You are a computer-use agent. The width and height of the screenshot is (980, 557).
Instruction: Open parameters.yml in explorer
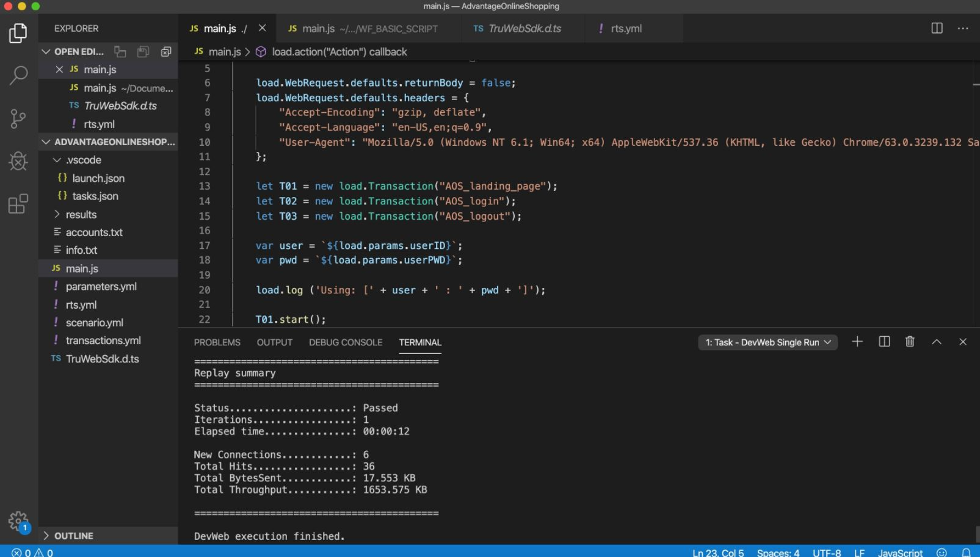[x=108, y=286]
